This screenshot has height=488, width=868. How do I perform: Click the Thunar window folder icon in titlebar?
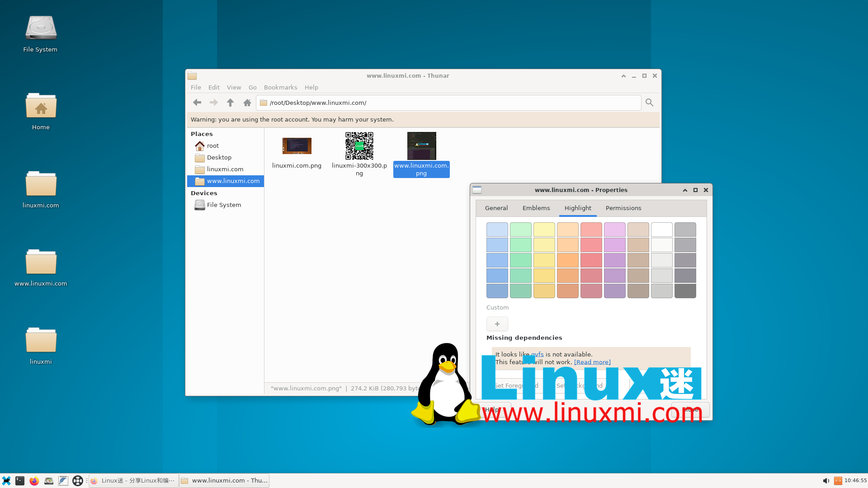pyautogui.click(x=193, y=76)
